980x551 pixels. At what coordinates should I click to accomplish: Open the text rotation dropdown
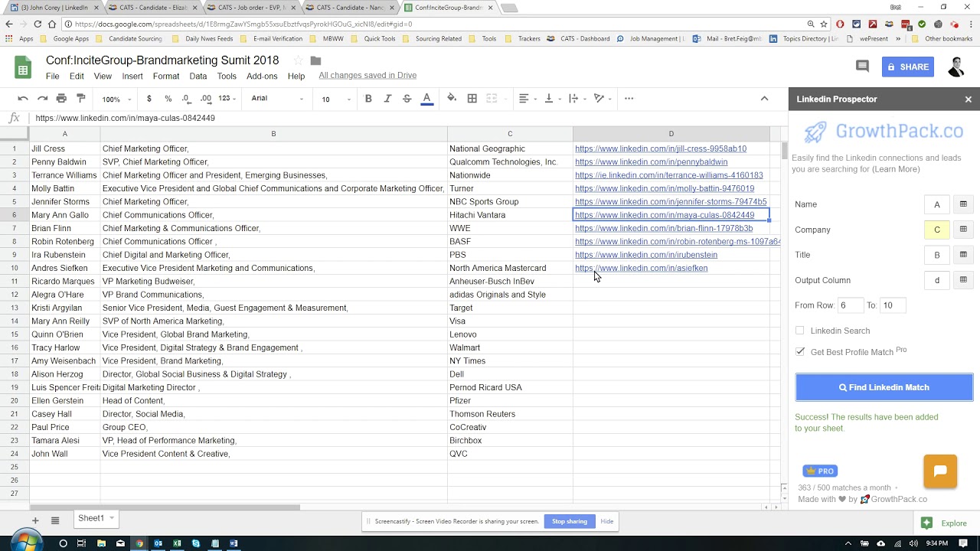pos(603,99)
